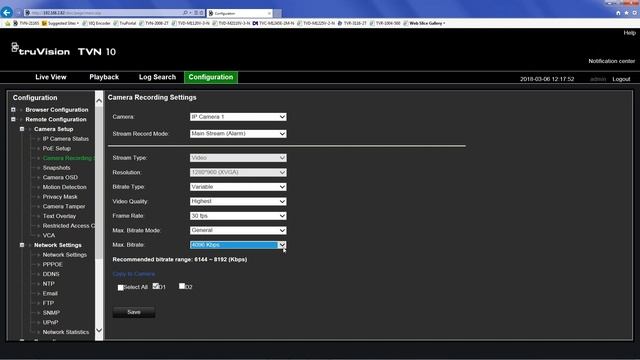Viewport: 640px width, 360px height.
Task: Check the Select All checkbox
Action: coord(120,287)
